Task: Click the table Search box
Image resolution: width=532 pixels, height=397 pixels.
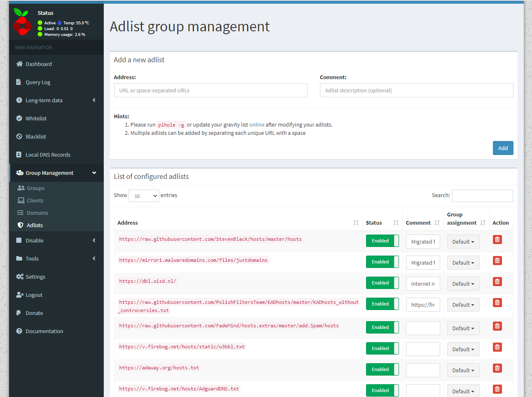Action: click(483, 196)
